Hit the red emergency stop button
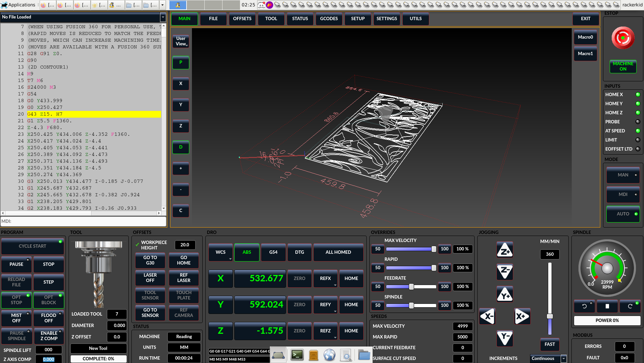The height and width of the screenshot is (363, 644). click(x=623, y=38)
